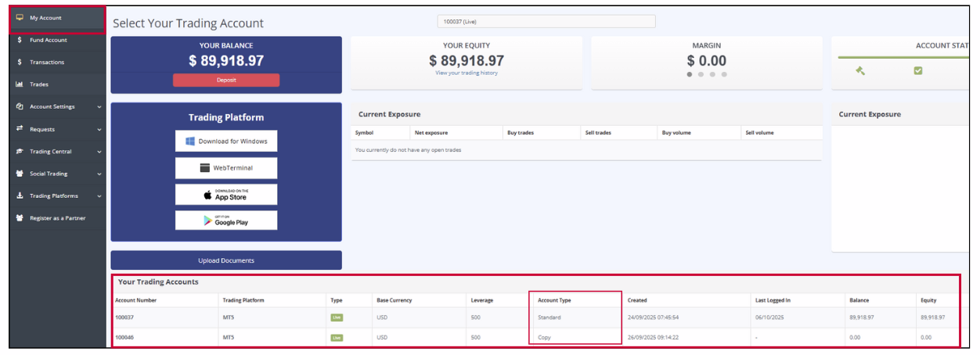
Task: Select the last margin carousel dot
Action: pyautogui.click(x=724, y=75)
